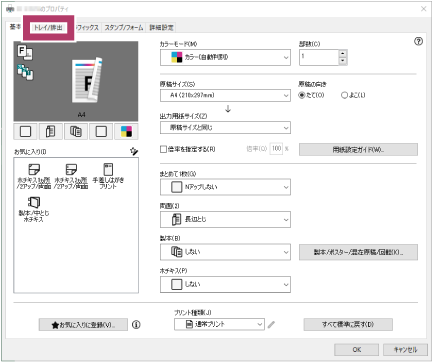Enable the 倍率を指定する checkbox

pyautogui.click(x=163, y=149)
